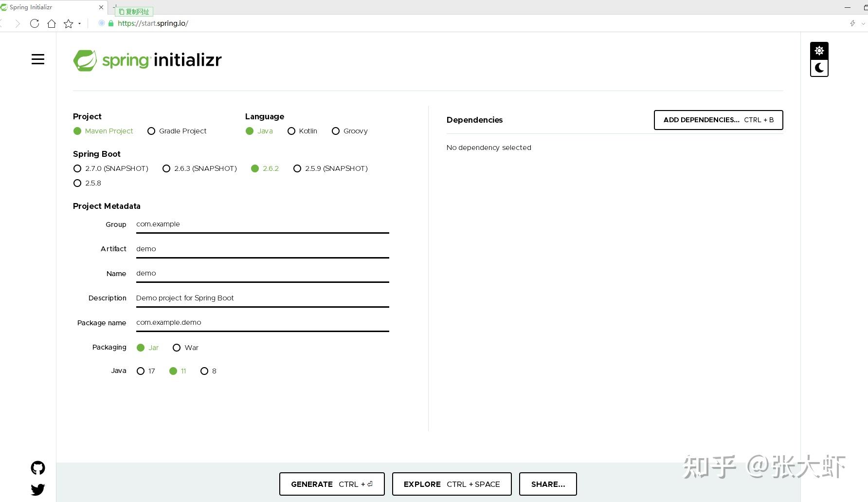This screenshot has width=868, height=502.
Task: Click the Package name input field
Action: [263, 323]
